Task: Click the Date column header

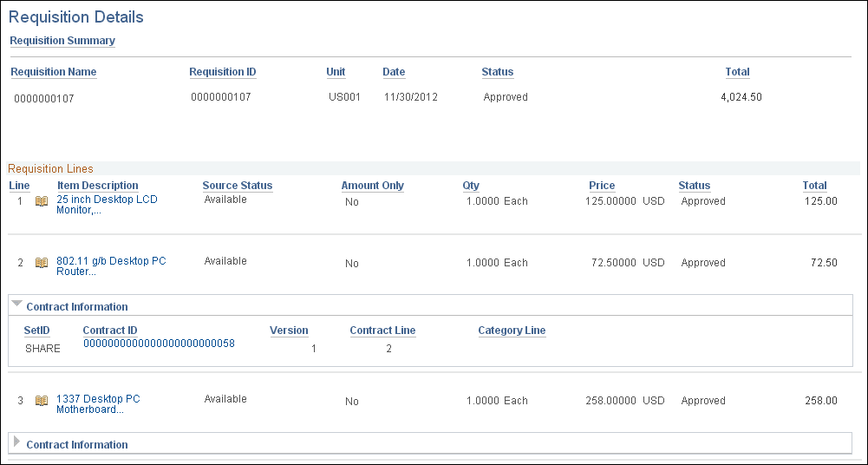Action: (394, 72)
